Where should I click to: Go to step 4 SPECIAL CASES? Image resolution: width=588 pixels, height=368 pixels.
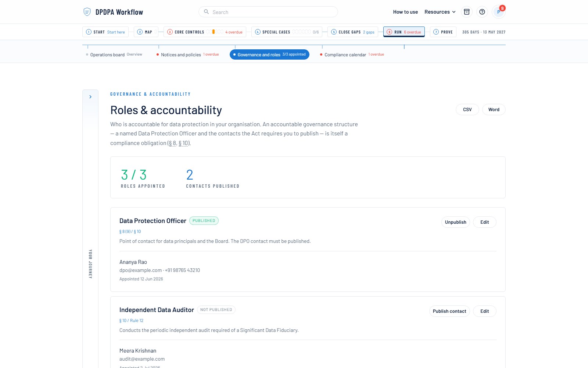pyautogui.click(x=287, y=32)
